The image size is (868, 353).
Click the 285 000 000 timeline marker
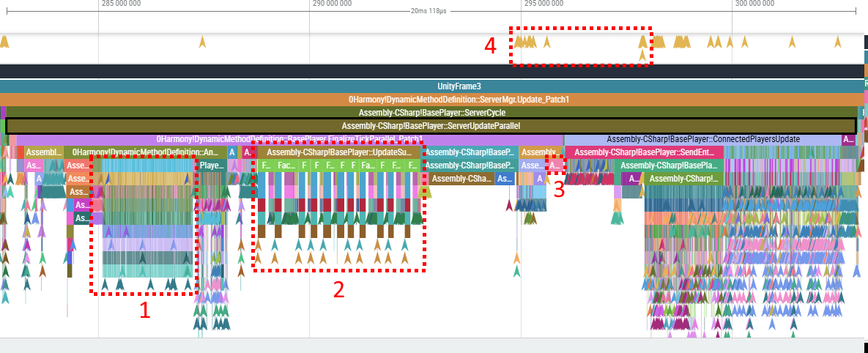[120, 4]
